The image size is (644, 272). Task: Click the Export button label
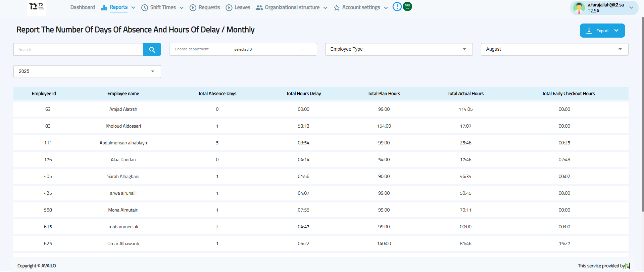click(602, 31)
